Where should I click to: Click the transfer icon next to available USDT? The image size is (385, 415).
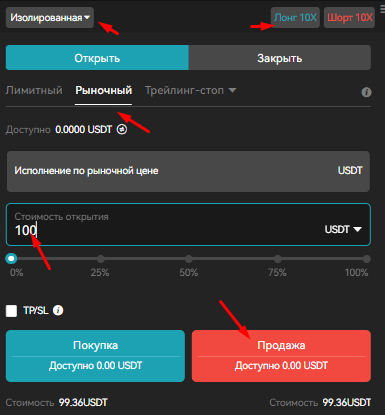click(x=122, y=129)
